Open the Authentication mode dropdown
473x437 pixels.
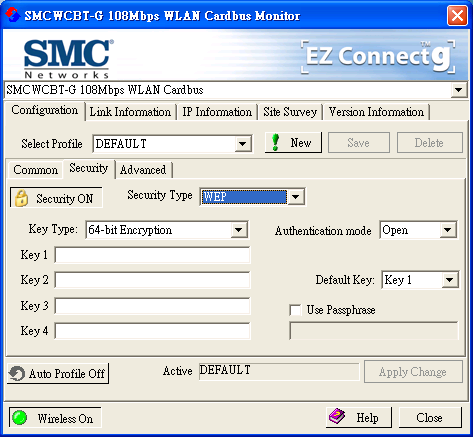click(x=448, y=230)
